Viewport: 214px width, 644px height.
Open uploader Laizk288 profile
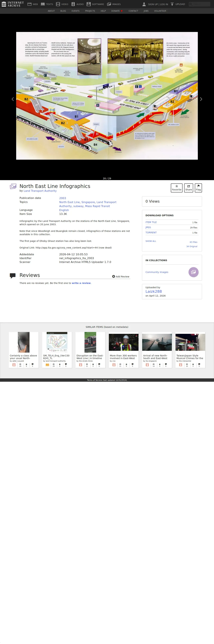pos(154,292)
